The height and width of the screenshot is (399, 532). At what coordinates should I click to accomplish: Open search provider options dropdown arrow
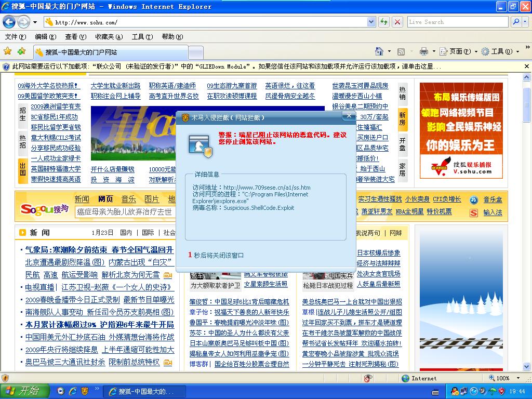[525, 22]
